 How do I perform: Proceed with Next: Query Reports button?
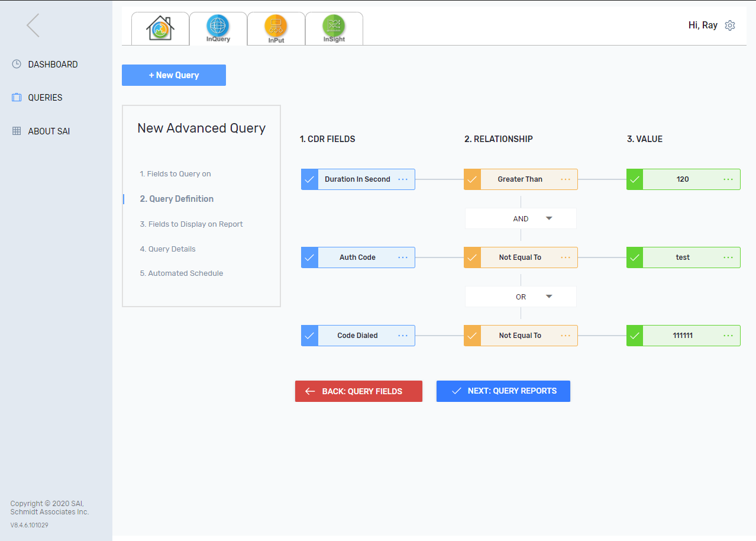[x=503, y=391]
